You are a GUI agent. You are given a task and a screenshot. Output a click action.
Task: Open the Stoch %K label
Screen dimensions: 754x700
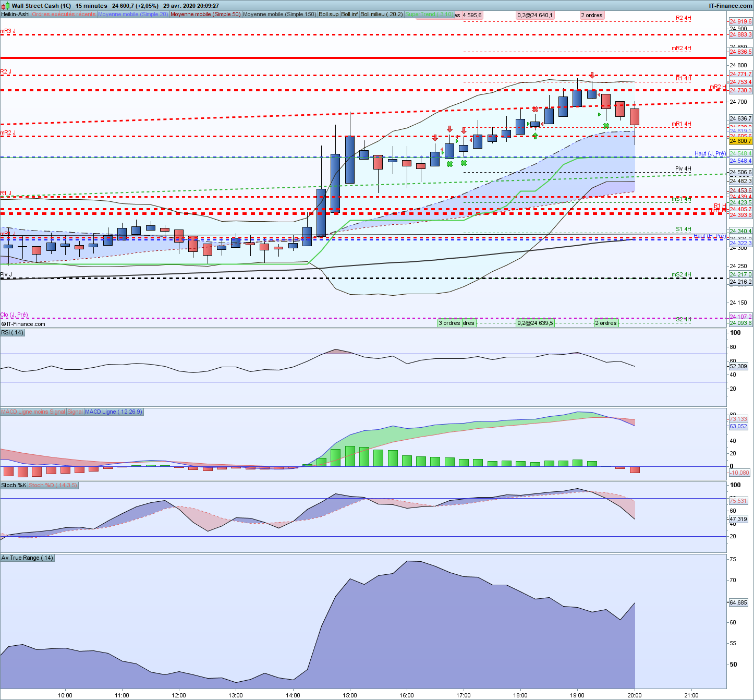14,485
